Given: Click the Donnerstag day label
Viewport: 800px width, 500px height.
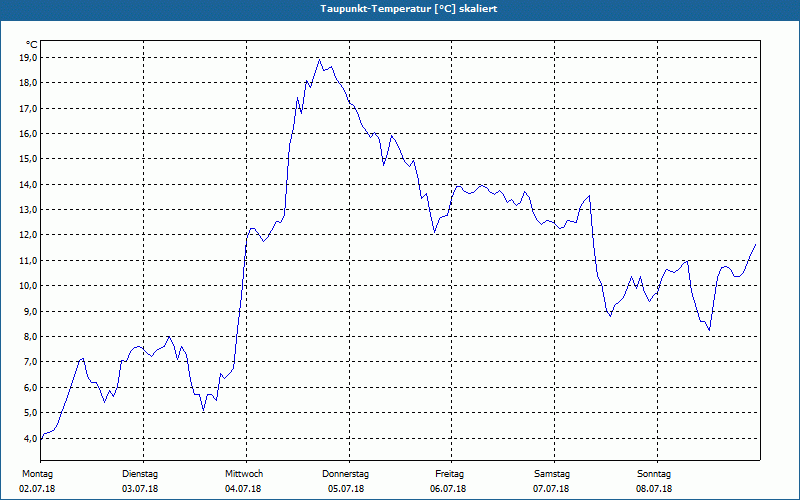Looking at the screenshot, I should click(345, 474).
